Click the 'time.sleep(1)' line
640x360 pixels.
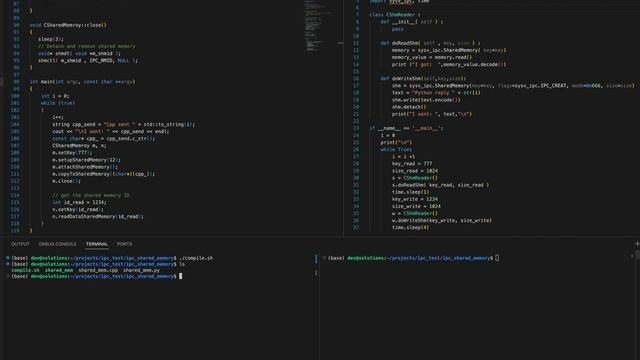click(x=410, y=192)
